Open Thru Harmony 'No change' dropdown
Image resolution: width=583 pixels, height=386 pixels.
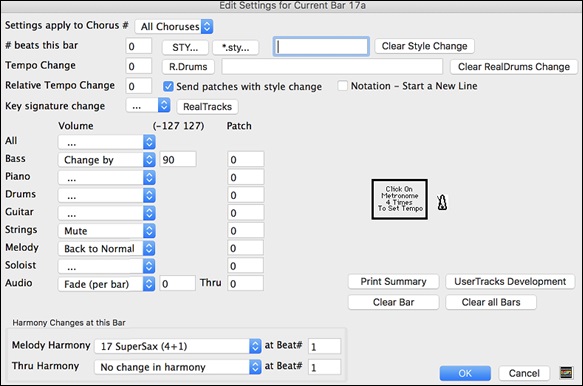pyautogui.click(x=178, y=367)
